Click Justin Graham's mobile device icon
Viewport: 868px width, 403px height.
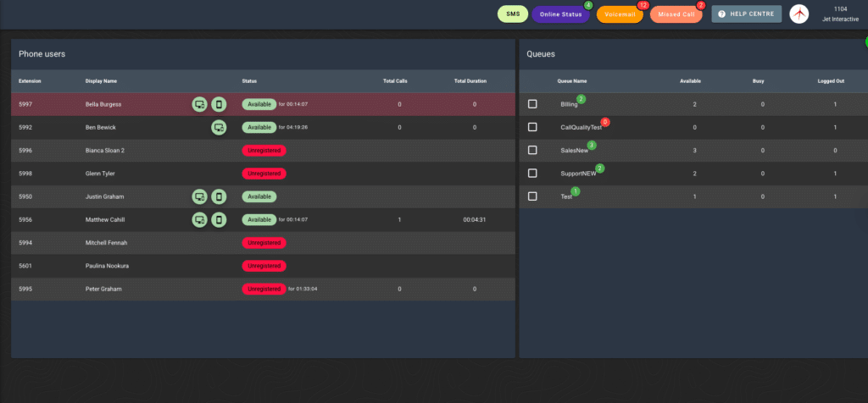coord(219,196)
